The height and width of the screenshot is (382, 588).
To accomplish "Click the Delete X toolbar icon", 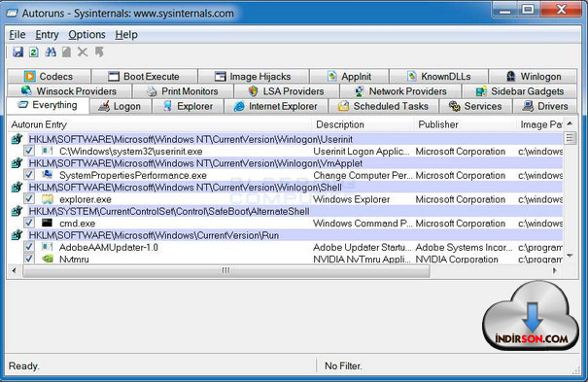I will (83, 52).
